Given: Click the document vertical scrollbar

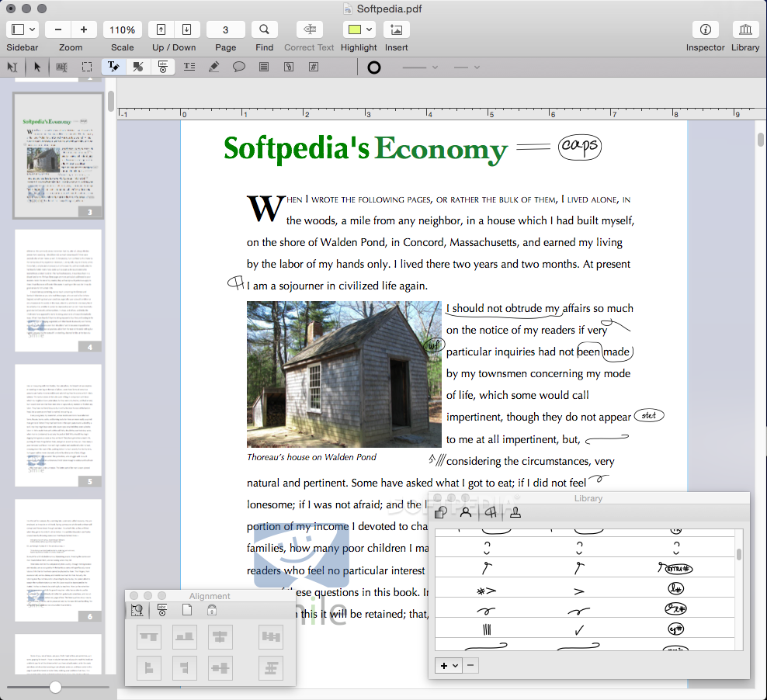Looking at the screenshot, I should tap(761, 140).
